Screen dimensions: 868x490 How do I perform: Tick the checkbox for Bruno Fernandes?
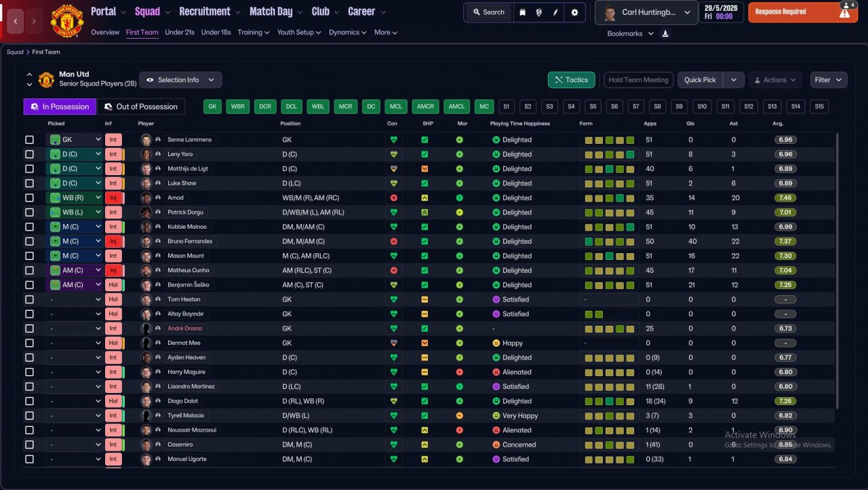tap(29, 242)
